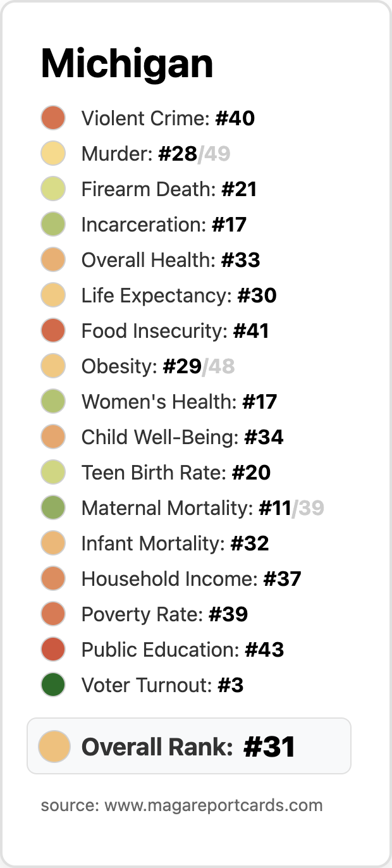Viewport: 392px width, 868px height.
Task: Click the Teen Birth Rate #20 label
Action: pyautogui.click(x=176, y=473)
